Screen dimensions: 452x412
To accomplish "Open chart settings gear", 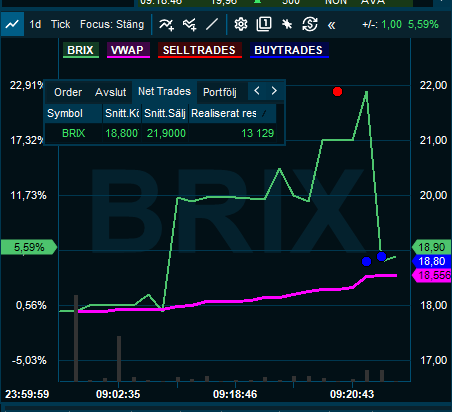I will click(x=241, y=24).
